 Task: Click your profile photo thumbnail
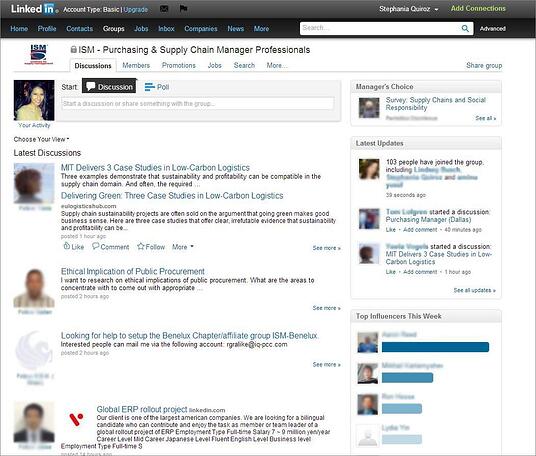click(34, 100)
